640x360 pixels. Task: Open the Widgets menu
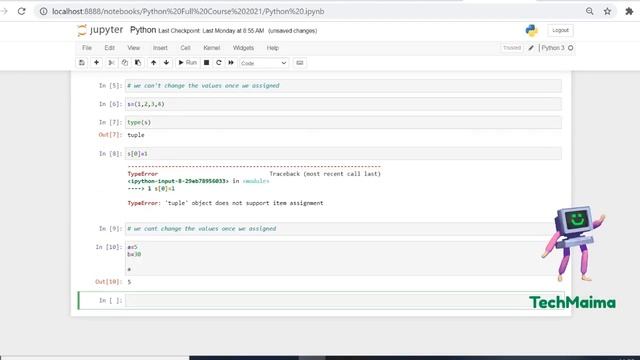tap(243, 48)
